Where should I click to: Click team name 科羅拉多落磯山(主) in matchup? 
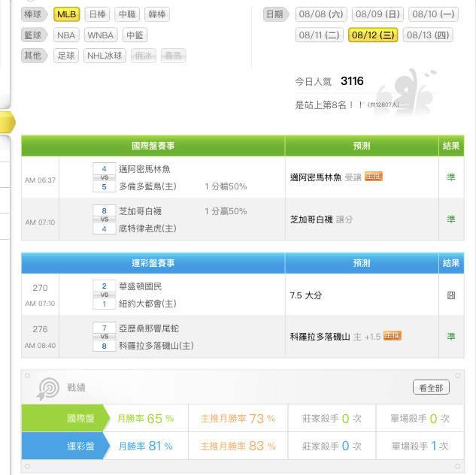tap(156, 346)
